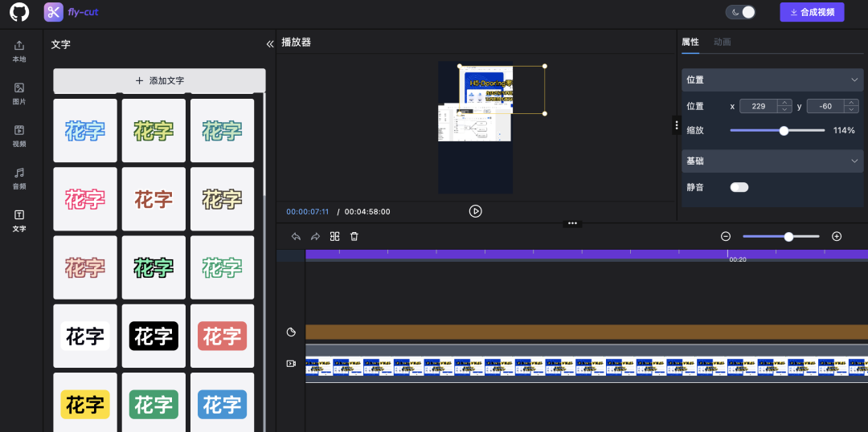Select the yellow background 花字 style
The height and width of the screenshot is (432, 868).
pos(85,402)
